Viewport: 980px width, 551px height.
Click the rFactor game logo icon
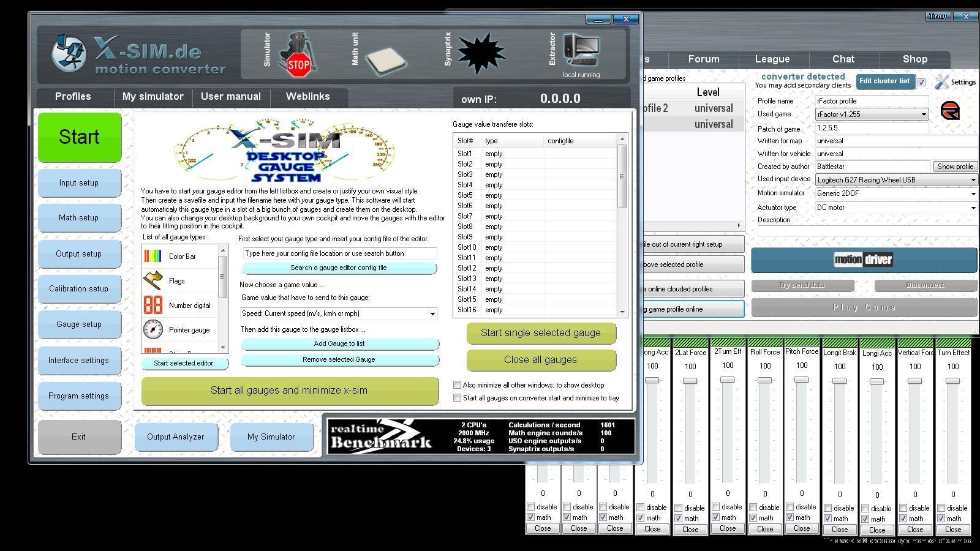pyautogui.click(x=950, y=111)
